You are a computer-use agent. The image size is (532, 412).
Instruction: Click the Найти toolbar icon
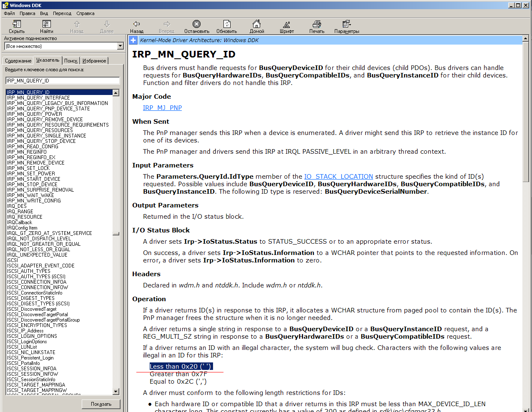pyautogui.click(x=47, y=24)
